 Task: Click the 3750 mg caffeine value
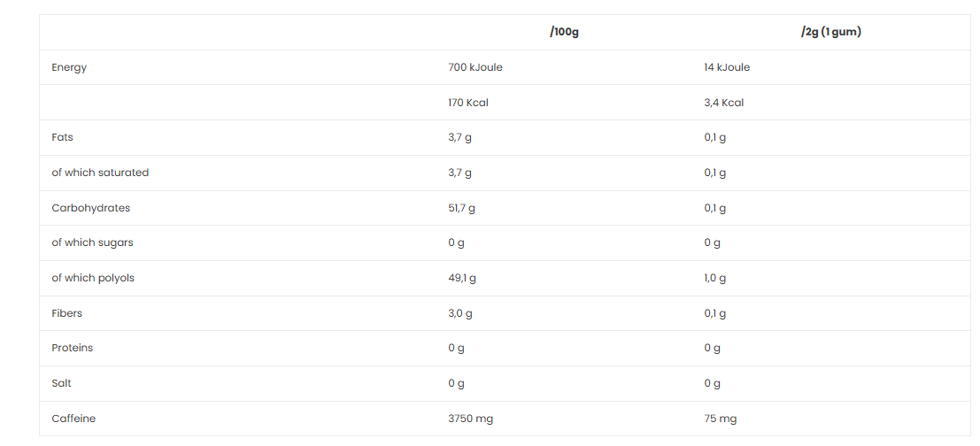pos(470,419)
